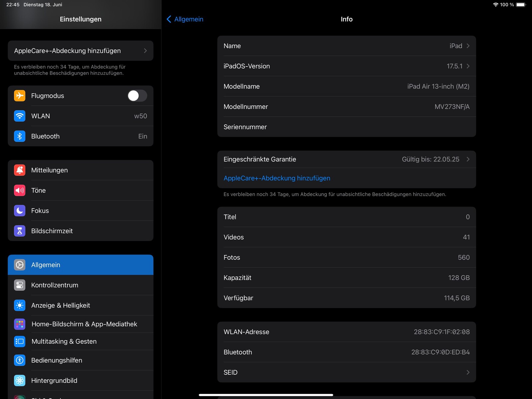Click the Bildschirmzeit hourglass icon
Screen dimensions: 532x399
(20, 231)
